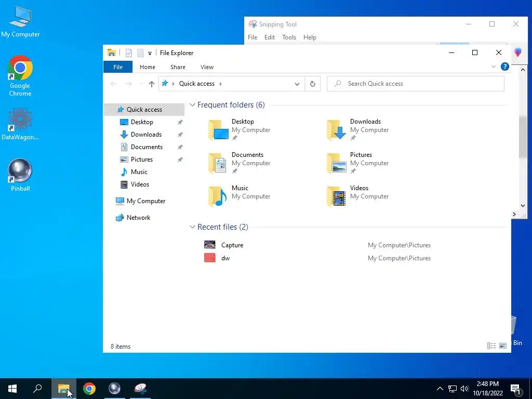Screen dimensions: 532x399
Task: Select My Computer in the navigation pane
Action: [146, 201]
